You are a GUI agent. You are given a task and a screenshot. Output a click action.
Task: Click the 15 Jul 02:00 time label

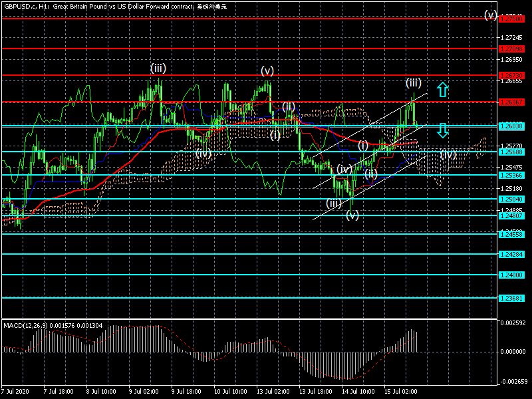tap(401, 391)
